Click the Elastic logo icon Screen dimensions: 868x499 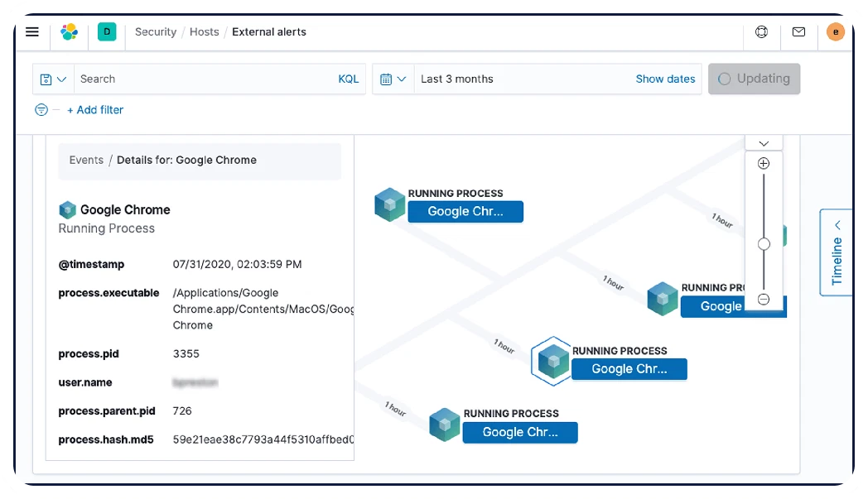(x=70, y=31)
